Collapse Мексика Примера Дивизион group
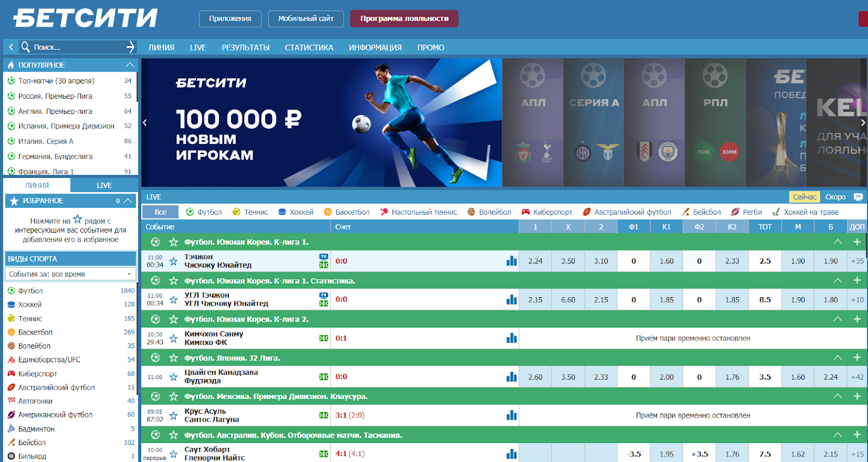The image size is (868, 462). tap(838, 396)
